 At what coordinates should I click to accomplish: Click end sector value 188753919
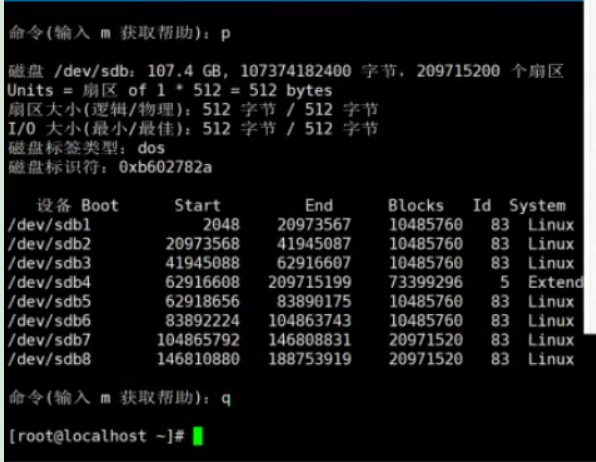310,359
